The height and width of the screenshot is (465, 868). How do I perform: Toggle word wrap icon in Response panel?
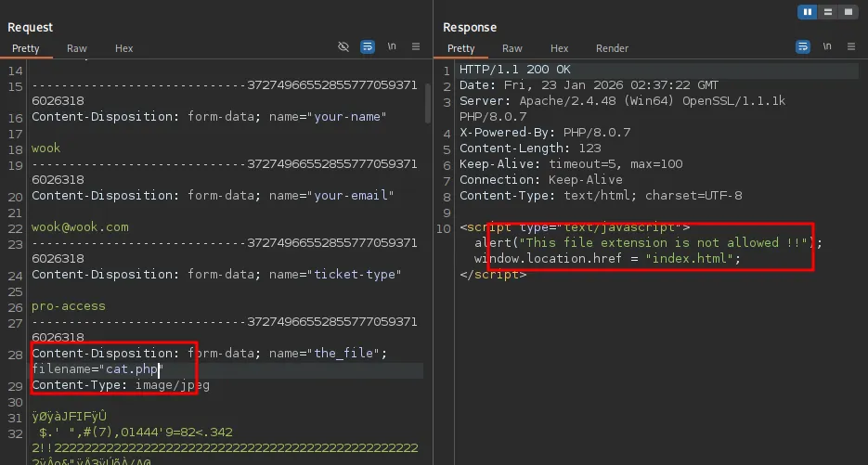point(803,46)
